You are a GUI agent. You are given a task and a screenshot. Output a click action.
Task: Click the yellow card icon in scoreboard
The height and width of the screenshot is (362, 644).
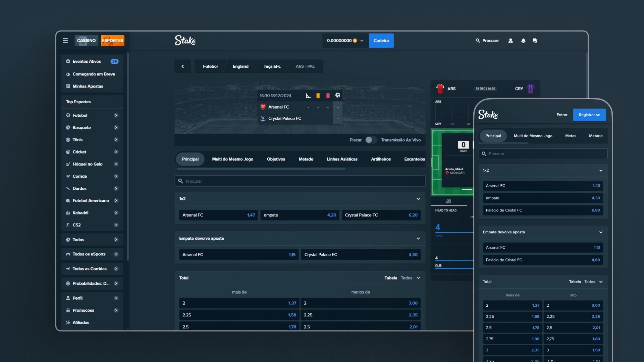coord(318,96)
